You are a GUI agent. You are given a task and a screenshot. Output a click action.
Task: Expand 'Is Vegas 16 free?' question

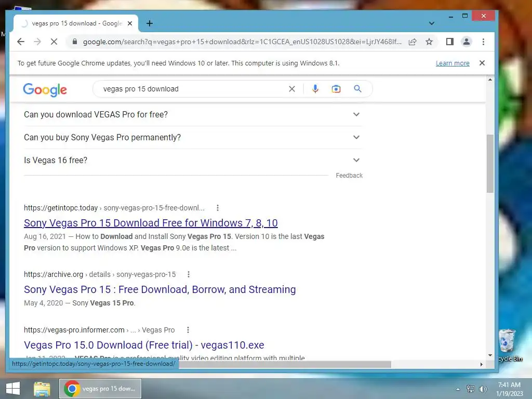(x=193, y=160)
